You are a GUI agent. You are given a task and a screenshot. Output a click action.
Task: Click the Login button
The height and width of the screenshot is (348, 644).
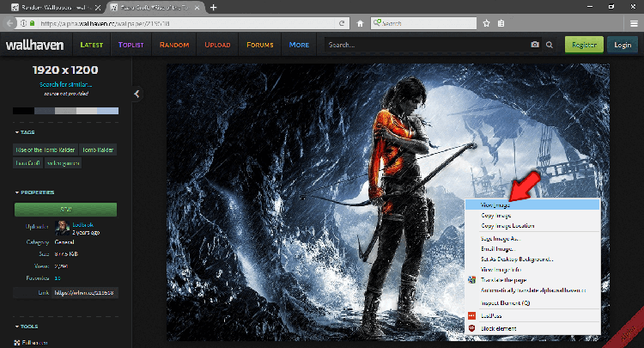[623, 45]
